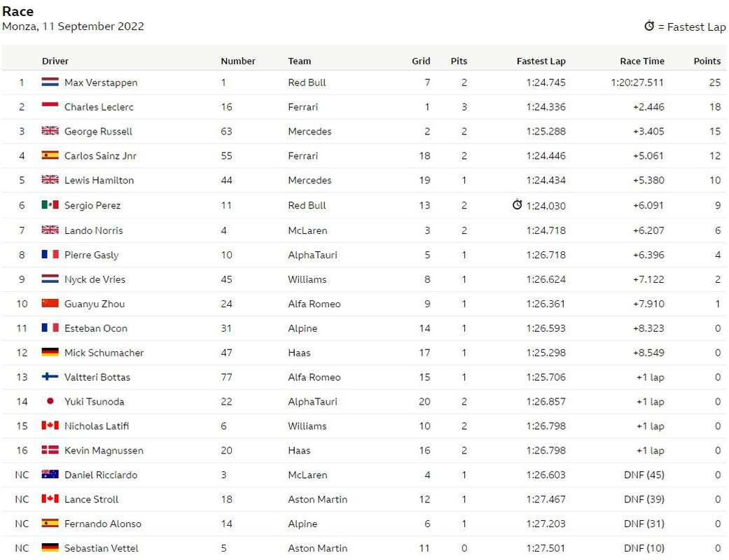Click the Fastest Lap column header

coord(541,61)
